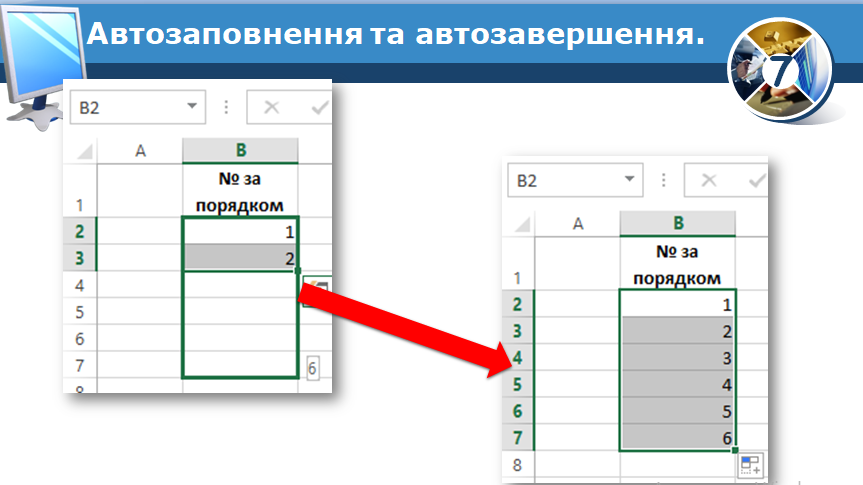Viewport: 863px width, 485px height.
Task: Select row 2 header in the sheet with empty rows
Action: (x=80, y=231)
